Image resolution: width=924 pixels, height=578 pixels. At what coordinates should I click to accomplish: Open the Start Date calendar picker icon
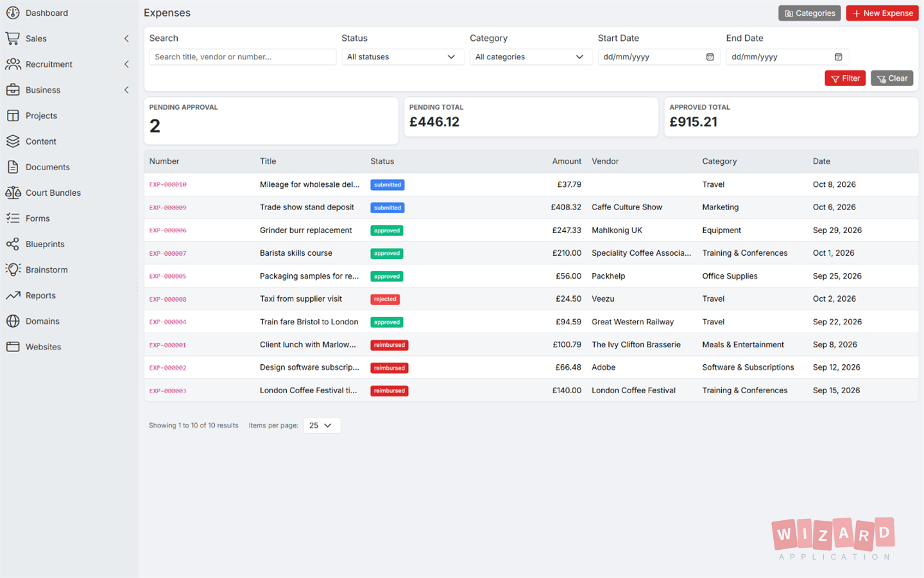click(710, 57)
